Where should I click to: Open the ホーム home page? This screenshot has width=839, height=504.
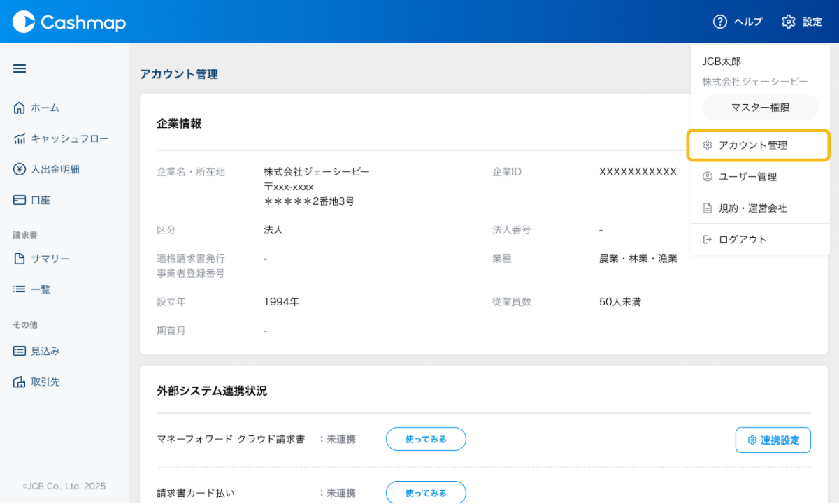45,108
